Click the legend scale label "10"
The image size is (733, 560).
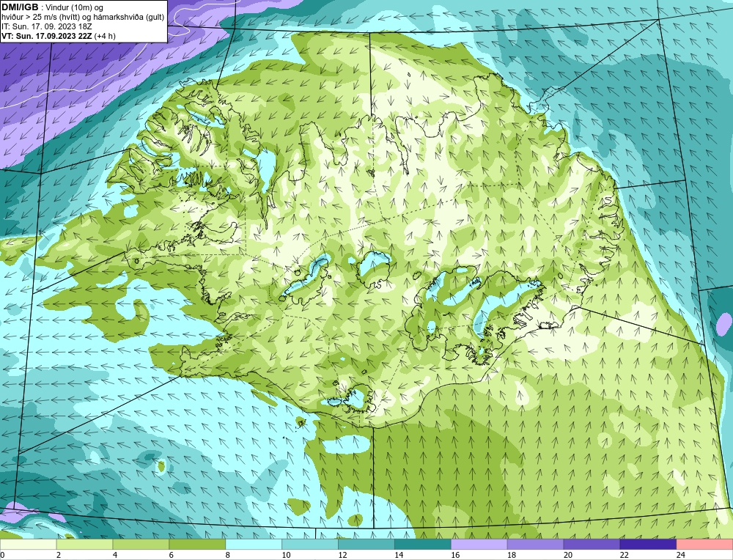286,555
